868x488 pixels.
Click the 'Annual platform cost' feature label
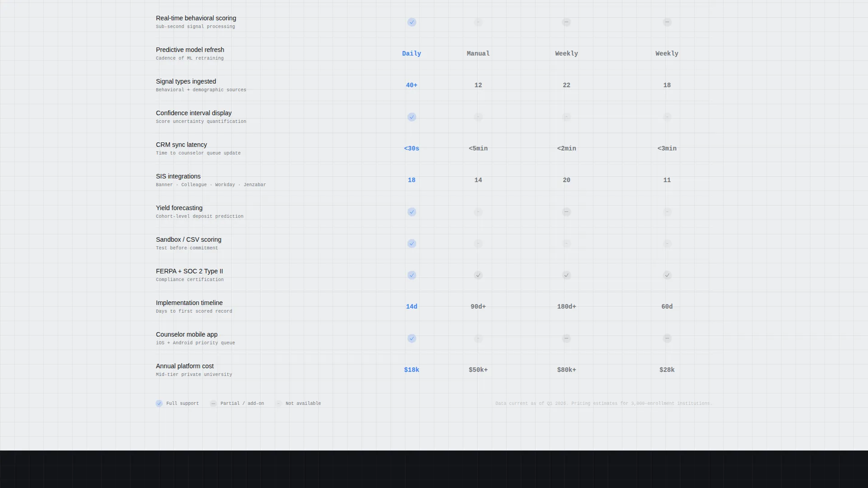pos(184,366)
